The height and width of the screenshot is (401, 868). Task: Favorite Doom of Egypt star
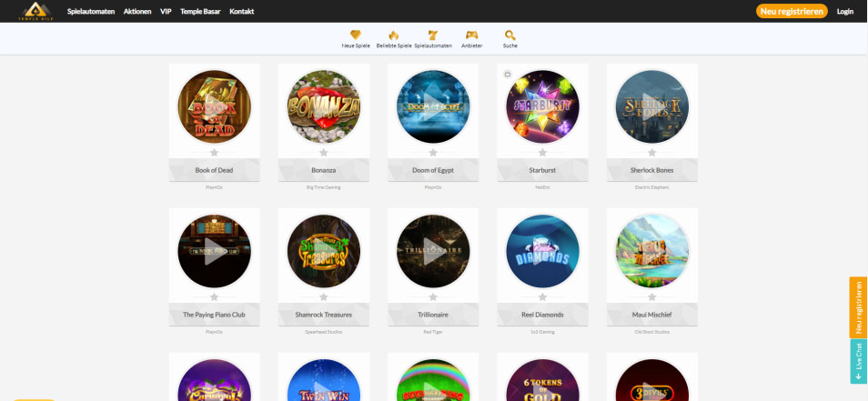click(433, 153)
